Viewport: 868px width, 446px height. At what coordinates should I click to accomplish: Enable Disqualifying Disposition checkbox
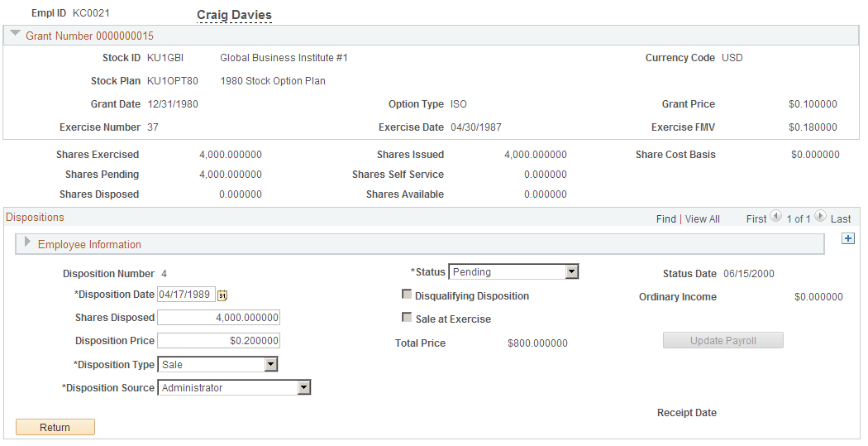[407, 295]
